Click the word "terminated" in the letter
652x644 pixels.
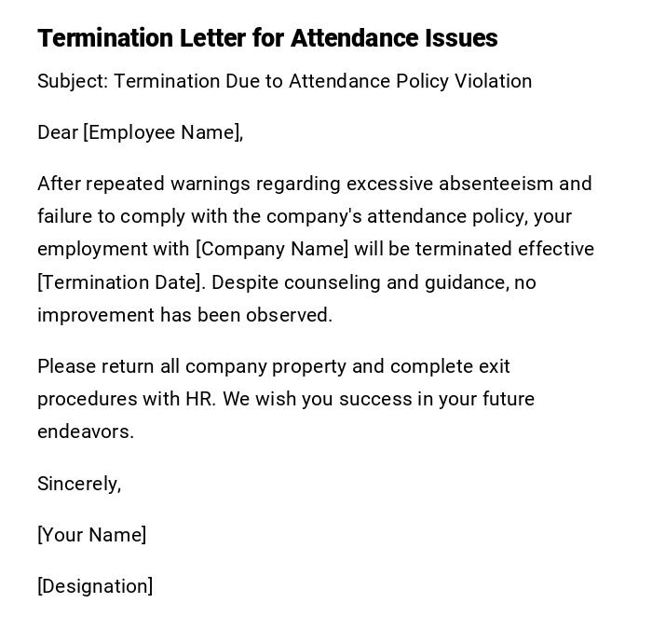(x=464, y=249)
